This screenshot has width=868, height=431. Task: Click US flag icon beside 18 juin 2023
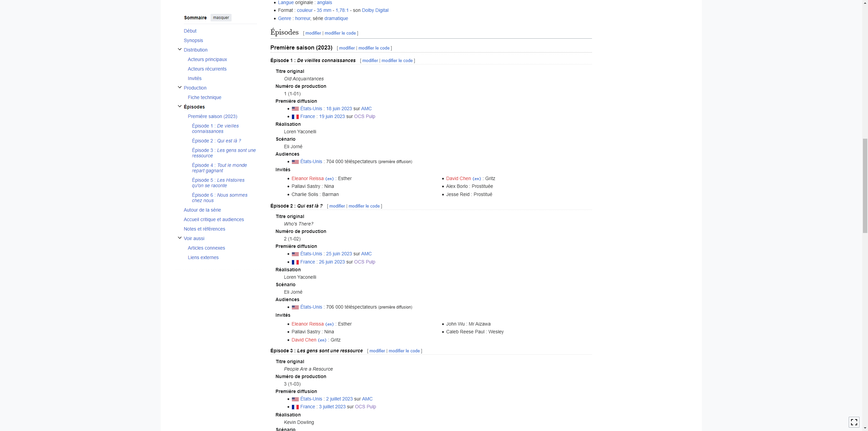[x=295, y=109]
